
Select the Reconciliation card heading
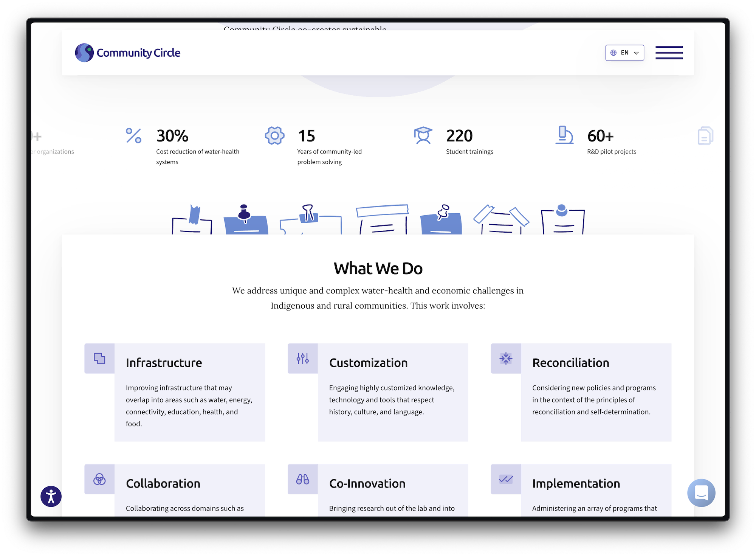coord(570,363)
